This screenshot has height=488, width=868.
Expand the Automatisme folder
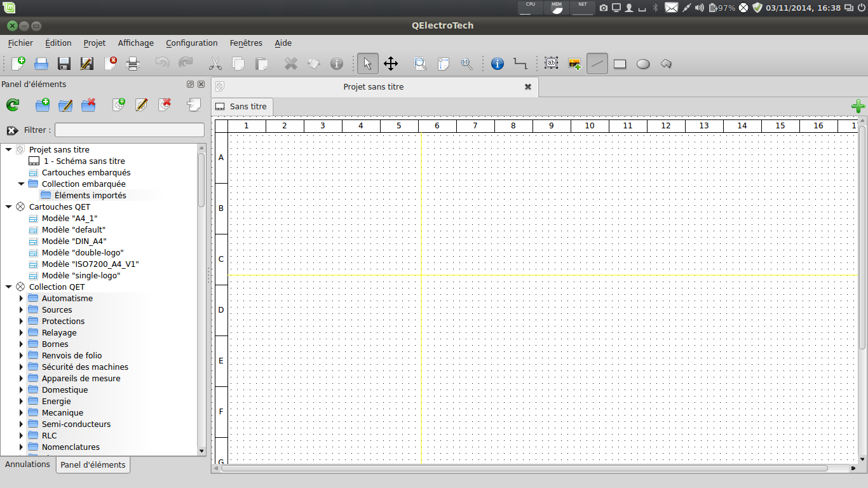tap(22, 299)
